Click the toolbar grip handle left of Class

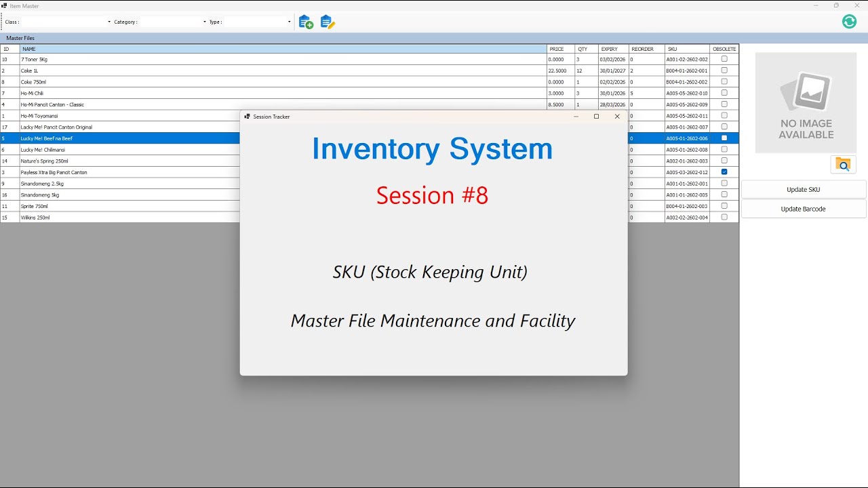click(2, 22)
